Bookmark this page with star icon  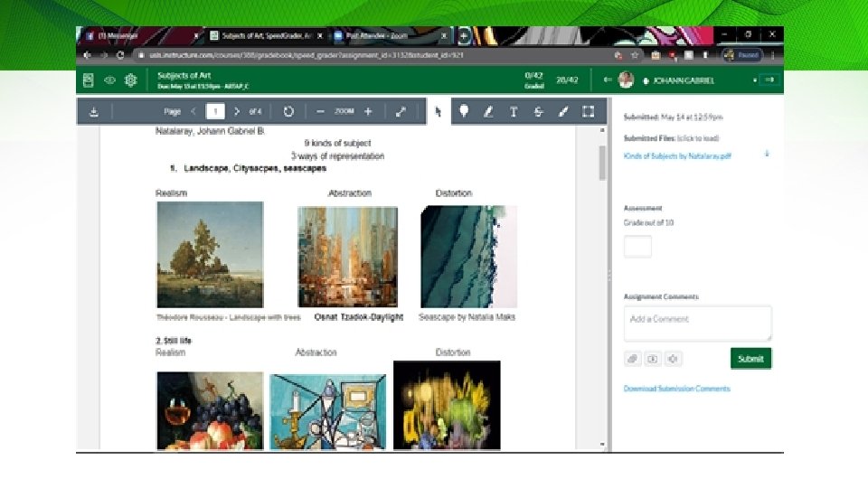pos(635,55)
